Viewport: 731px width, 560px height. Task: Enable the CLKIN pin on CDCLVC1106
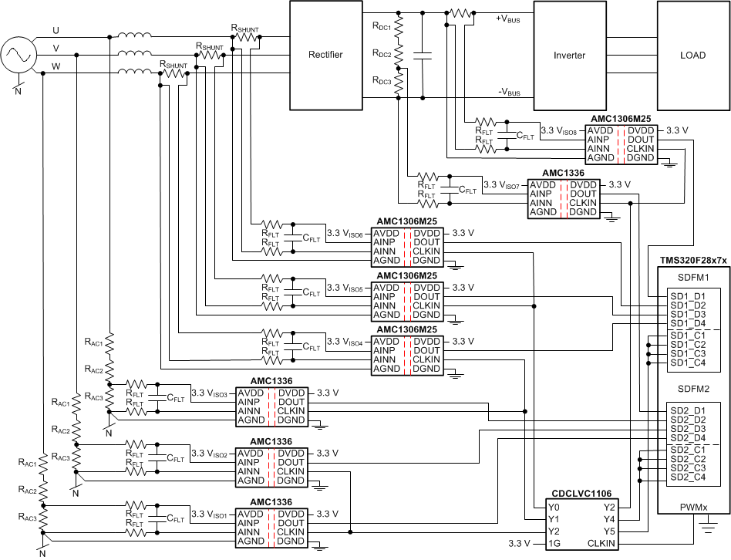coord(603,545)
